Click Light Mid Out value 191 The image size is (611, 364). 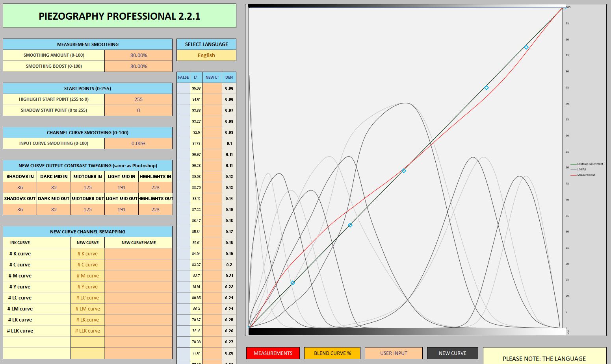click(x=122, y=210)
